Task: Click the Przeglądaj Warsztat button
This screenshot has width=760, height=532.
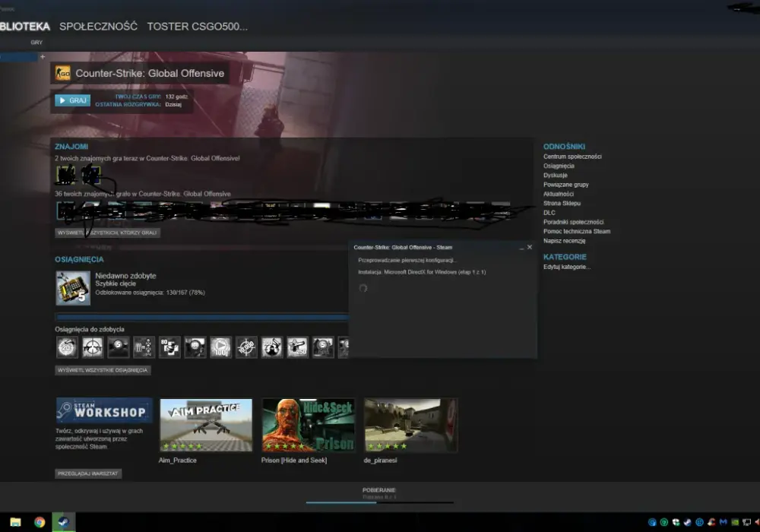Action: pos(87,473)
